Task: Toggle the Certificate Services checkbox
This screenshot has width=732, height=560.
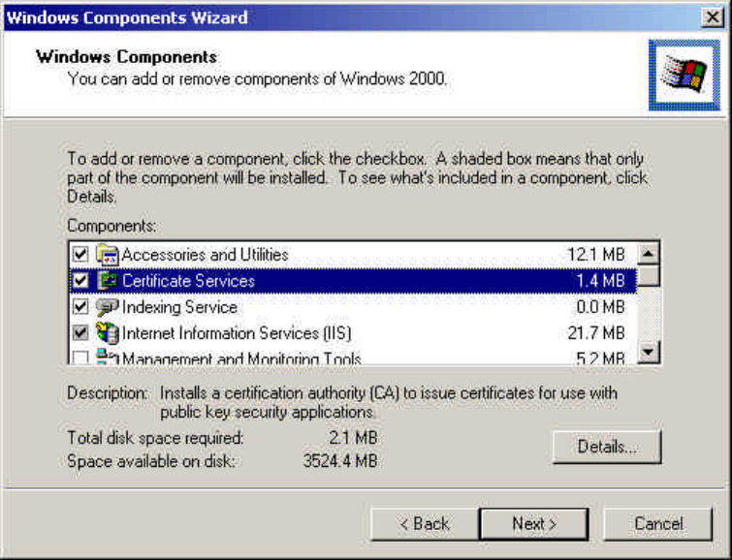Action: click(80, 281)
